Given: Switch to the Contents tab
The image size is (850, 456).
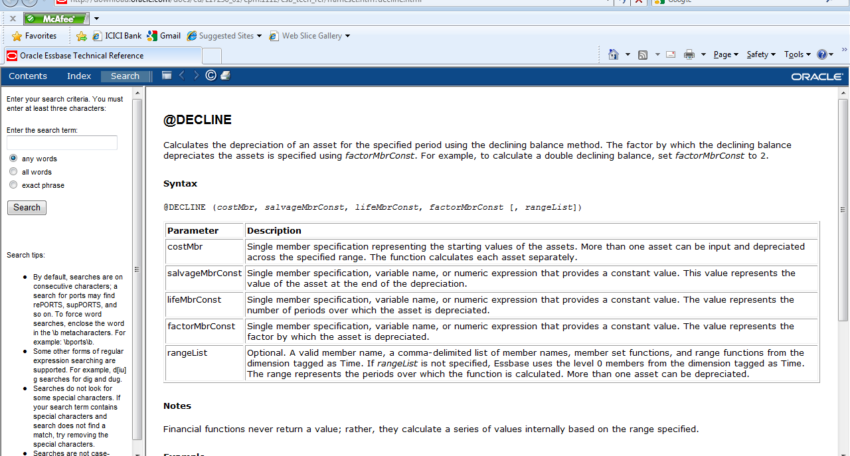Looking at the screenshot, I should pos(28,76).
